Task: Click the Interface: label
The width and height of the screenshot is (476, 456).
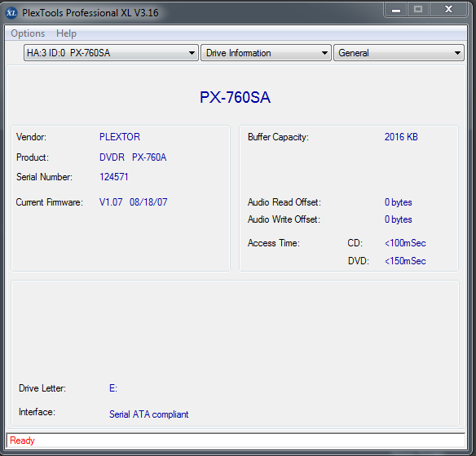Action: [x=37, y=412]
